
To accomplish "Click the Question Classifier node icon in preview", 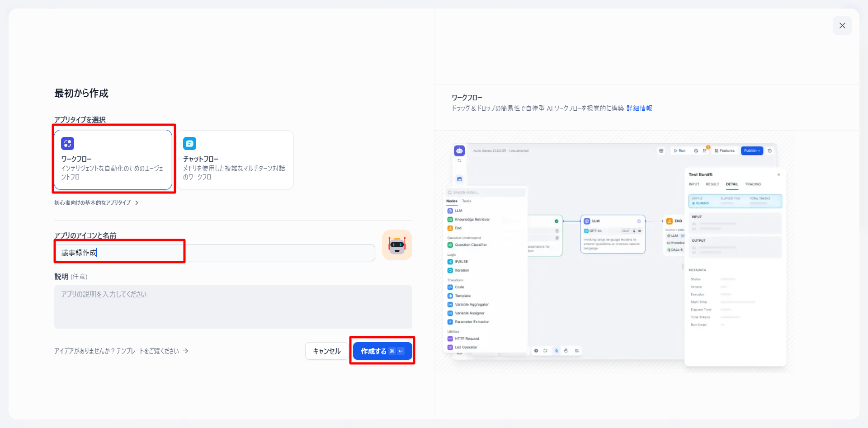I will 450,245.
